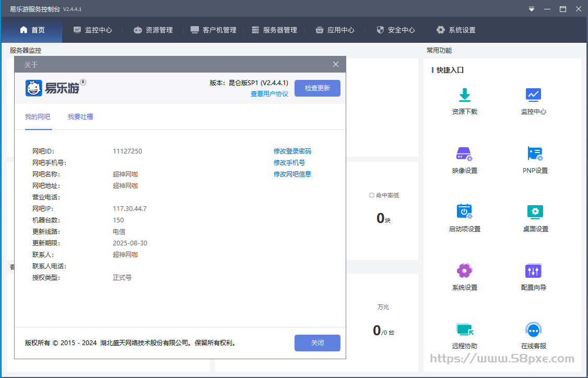Select the 机器台数 value 150
The height and width of the screenshot is (378, 588).
tap(118, 220)
